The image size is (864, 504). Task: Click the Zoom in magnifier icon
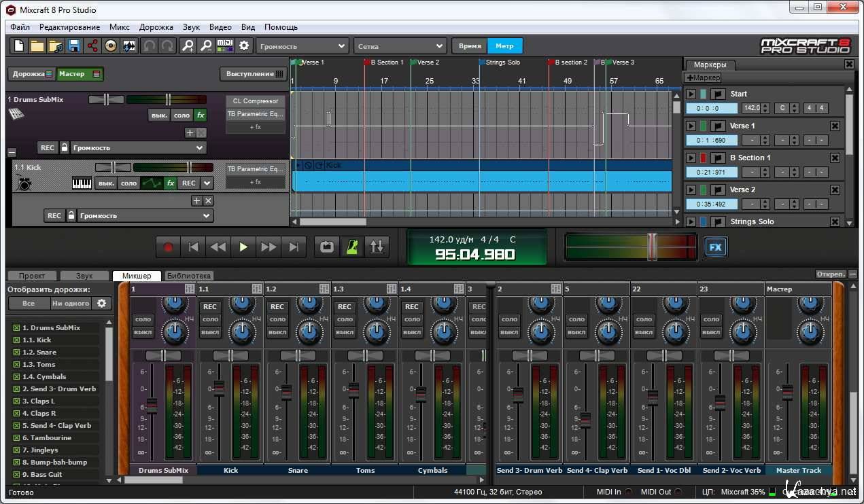tap(188, 46)
